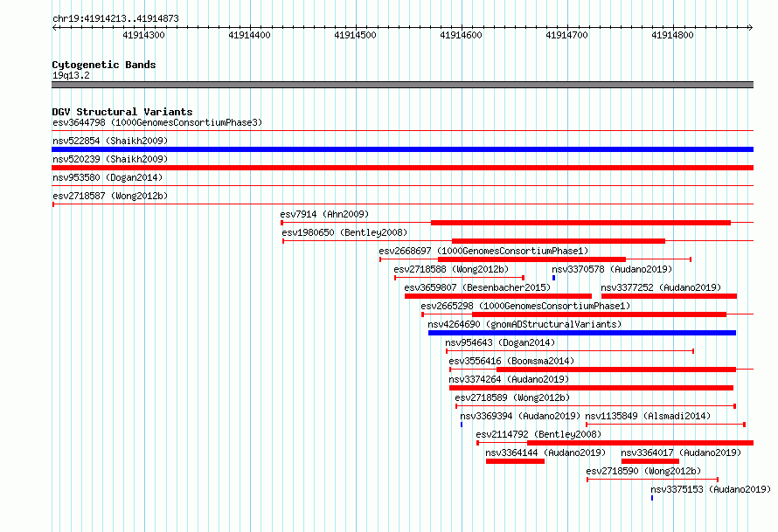
Task: Click the 41914300 ruler position label
Action: 144,35
